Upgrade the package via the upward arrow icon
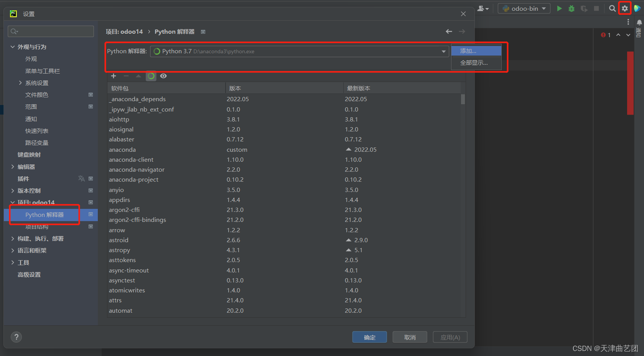This screenshot has height=356, width=644. (138, 76)
